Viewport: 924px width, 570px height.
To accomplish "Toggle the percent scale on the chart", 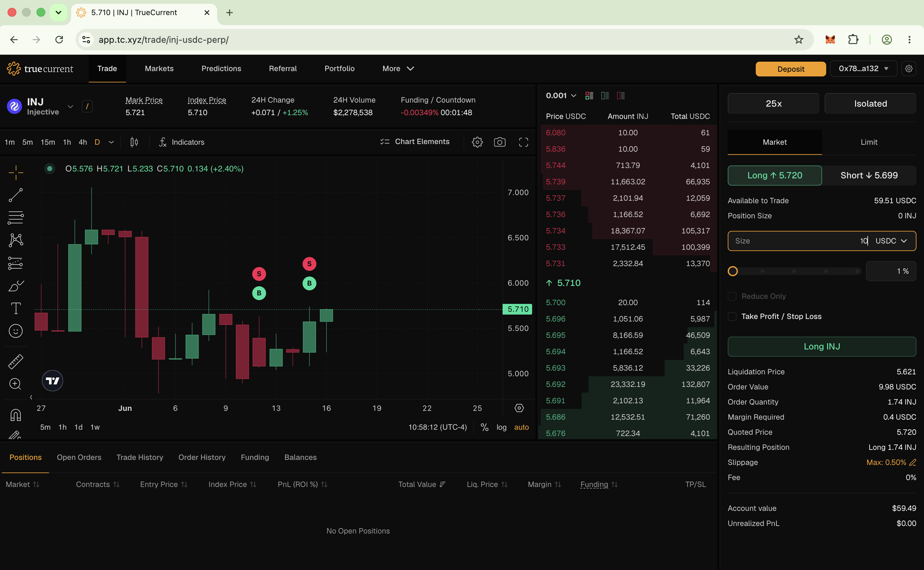I will tap(484, 427).
